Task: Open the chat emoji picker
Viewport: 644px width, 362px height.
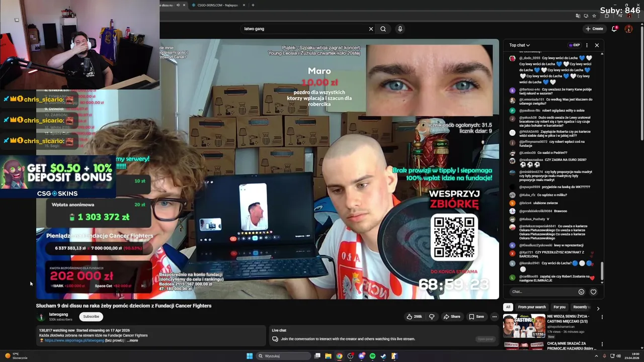Action: coord(581,292)
